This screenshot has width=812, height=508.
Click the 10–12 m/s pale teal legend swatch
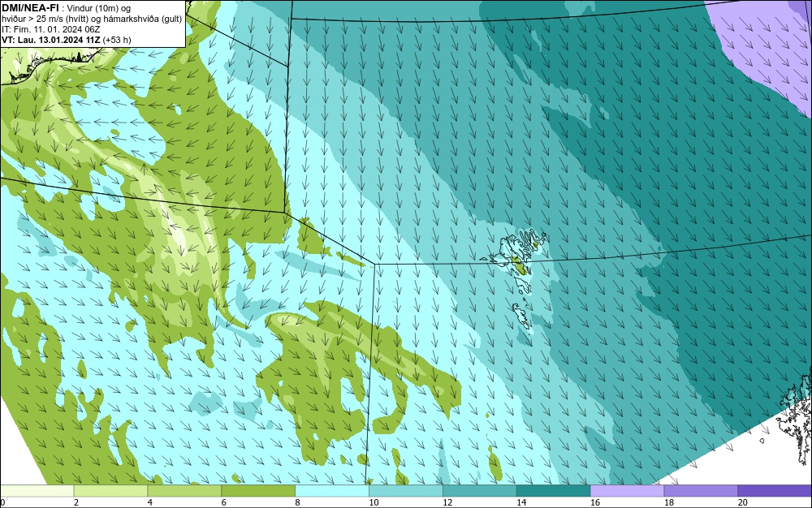tap(406, 490)
